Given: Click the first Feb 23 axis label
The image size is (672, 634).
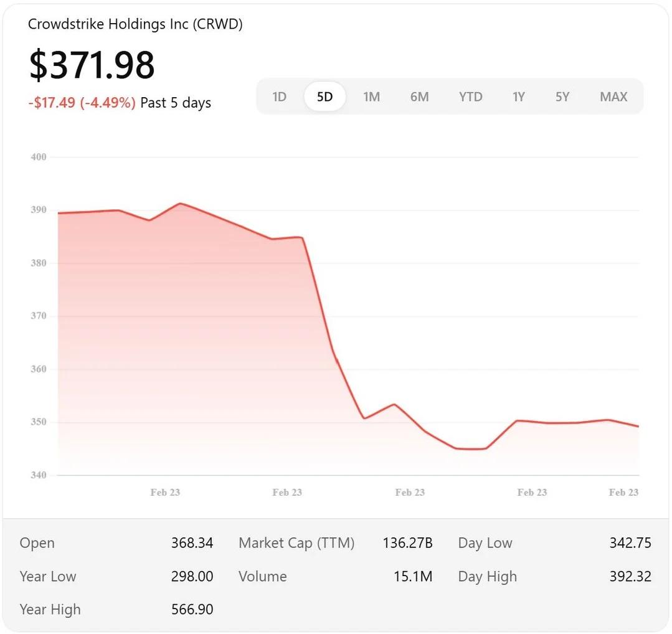Looking at the screenshot, I should click(165, 493).
